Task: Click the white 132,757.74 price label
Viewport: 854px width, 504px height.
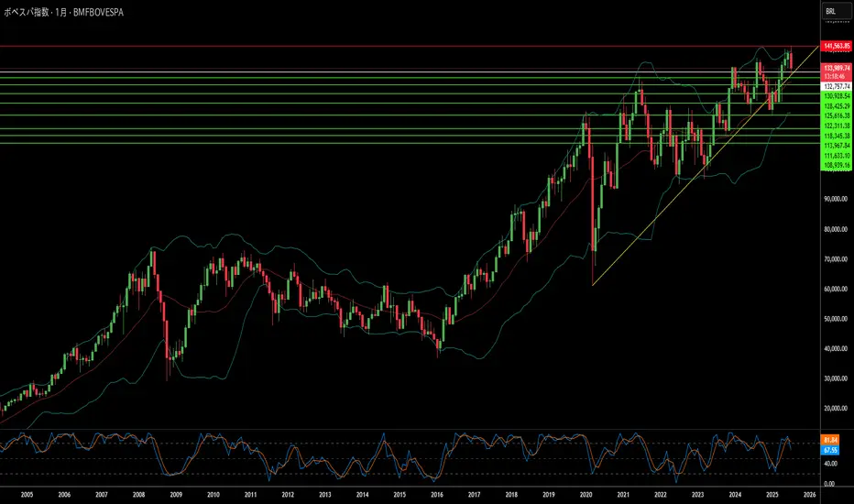Action: tap(836, 87)
